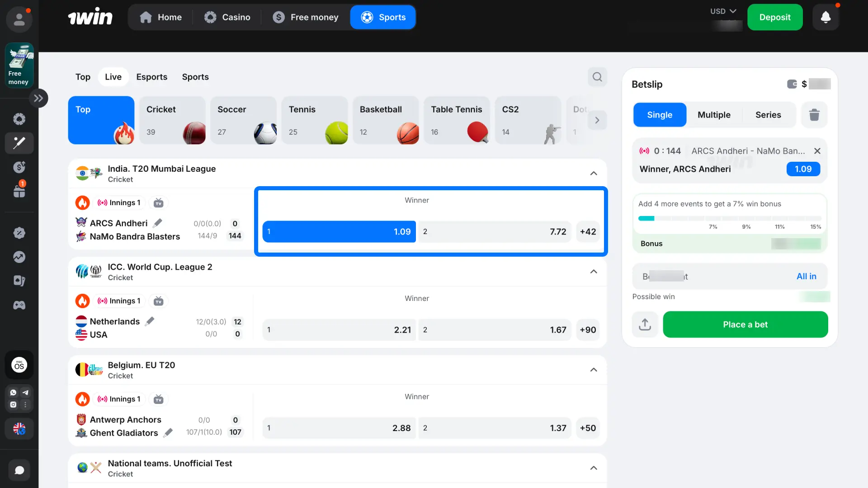This screenshot has height=488, width=868.
Task: Open the Casino menu item
Action: click(227, 17)
